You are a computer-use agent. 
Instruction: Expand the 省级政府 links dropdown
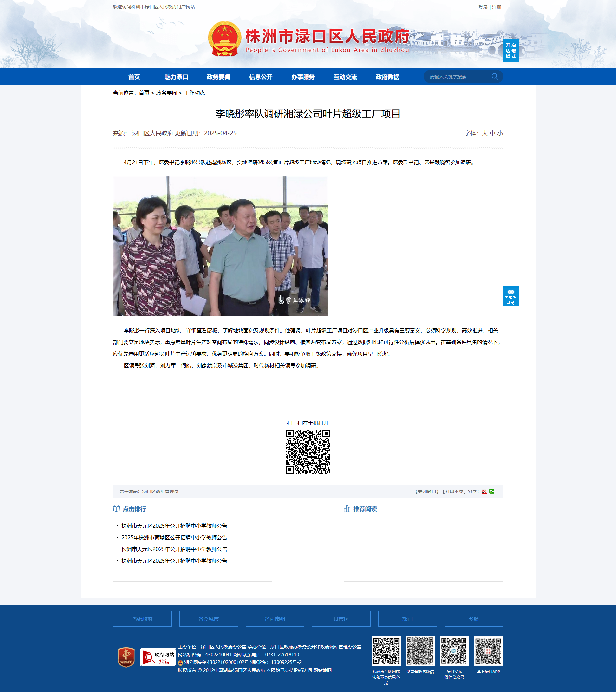click(142, 619)
